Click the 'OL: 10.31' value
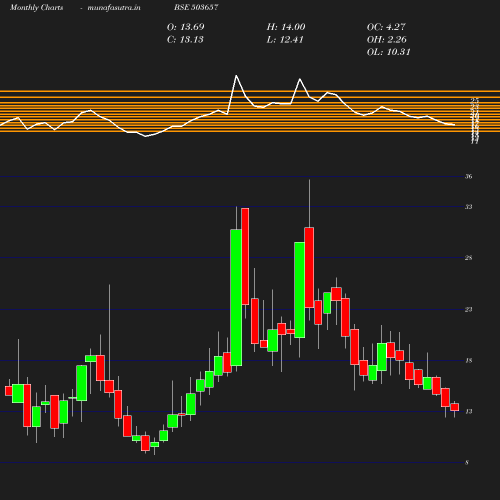This screenshot has width=500, height=500. pos(388,52)
